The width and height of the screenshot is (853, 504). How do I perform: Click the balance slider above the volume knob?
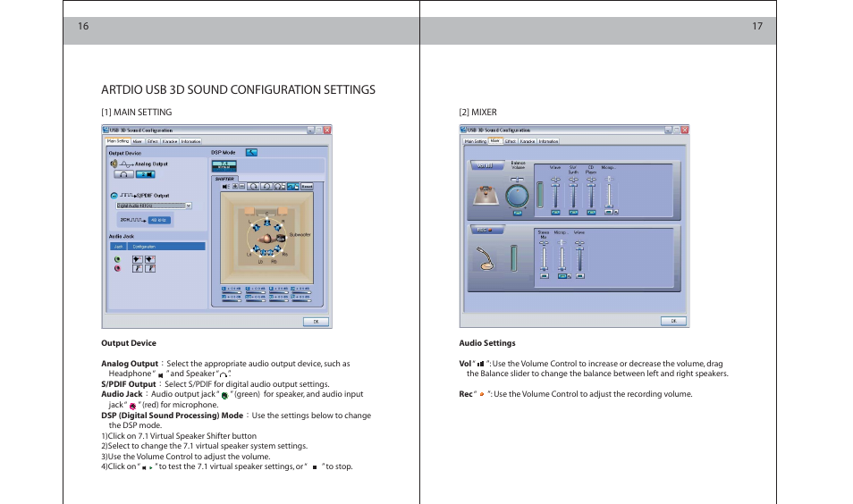pos(518,180)
